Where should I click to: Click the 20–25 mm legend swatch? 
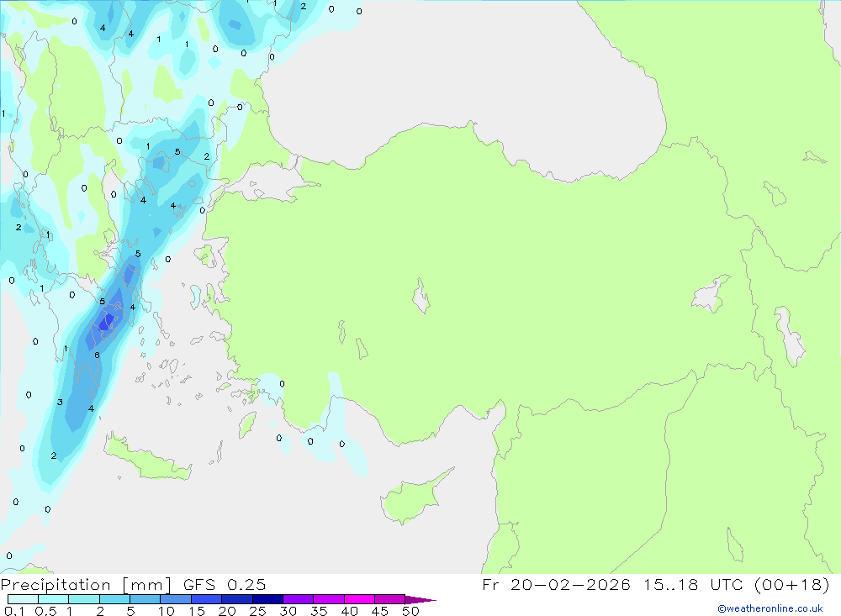237,599
